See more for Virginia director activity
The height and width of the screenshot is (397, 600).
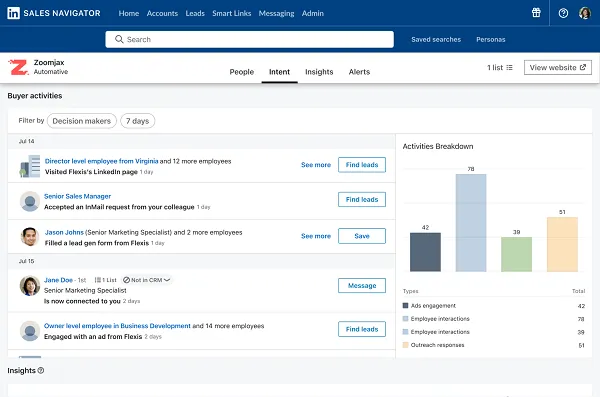tap(316, 165)
